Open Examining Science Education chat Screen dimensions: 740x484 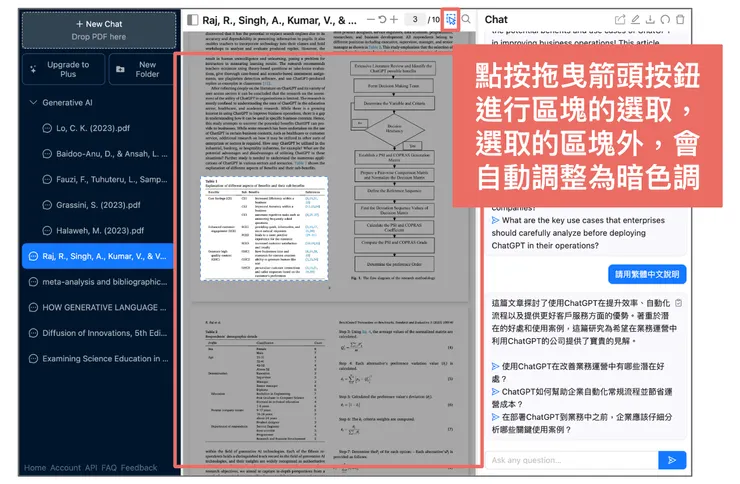click(97, 359)
